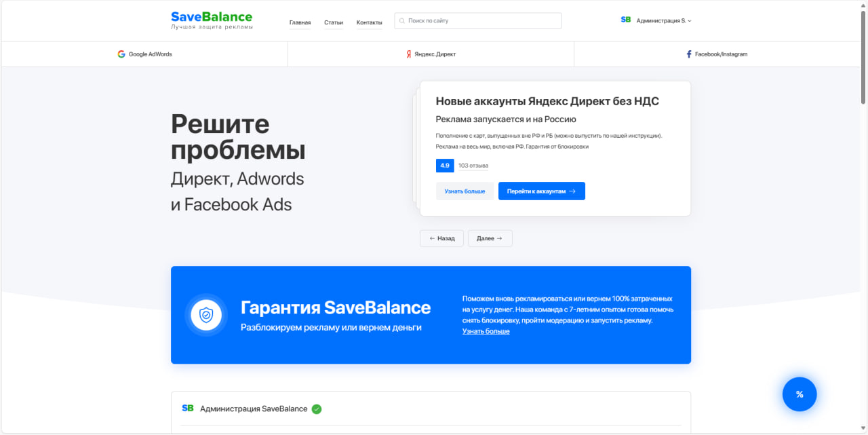Switch to the Google AdWords tab
Image resolution: width=868 pixels, height=435 pixels.
pos(144,54)
